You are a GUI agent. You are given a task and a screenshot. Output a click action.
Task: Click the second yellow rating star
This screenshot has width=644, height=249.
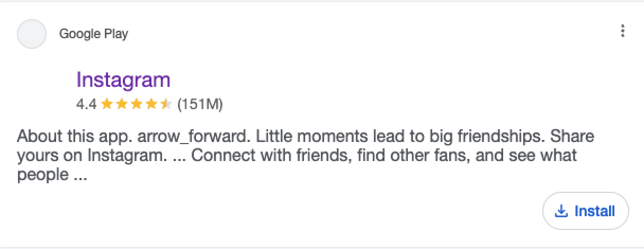click(x=121, y=104)
